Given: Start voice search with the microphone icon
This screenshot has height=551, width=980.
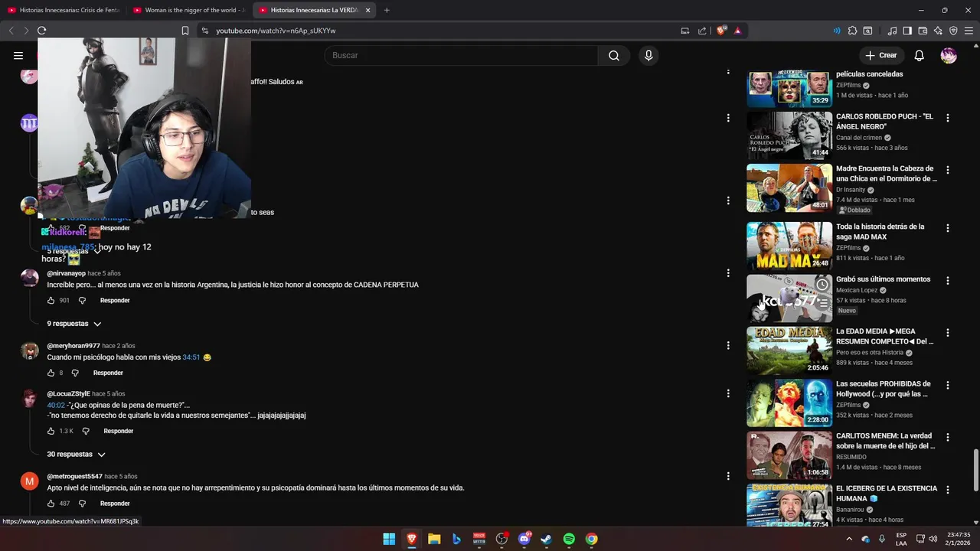Looking at the screenshot, I should pos(648,55).
